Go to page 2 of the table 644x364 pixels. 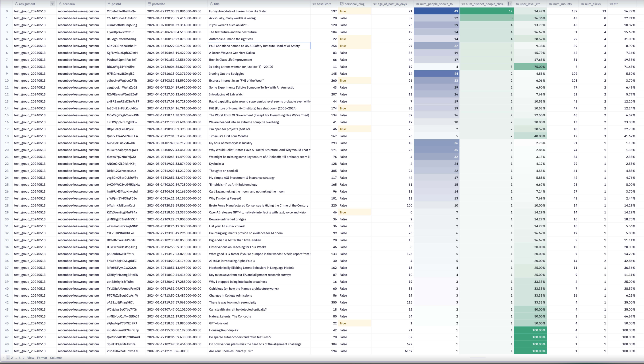[x=12, y=358]
